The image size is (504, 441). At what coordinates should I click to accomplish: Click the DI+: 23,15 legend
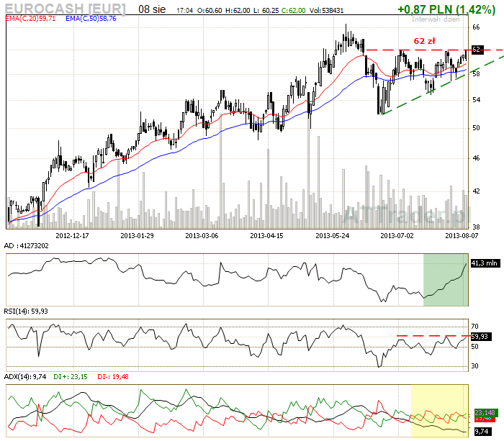pyautogui.click(x=71, y=377)
